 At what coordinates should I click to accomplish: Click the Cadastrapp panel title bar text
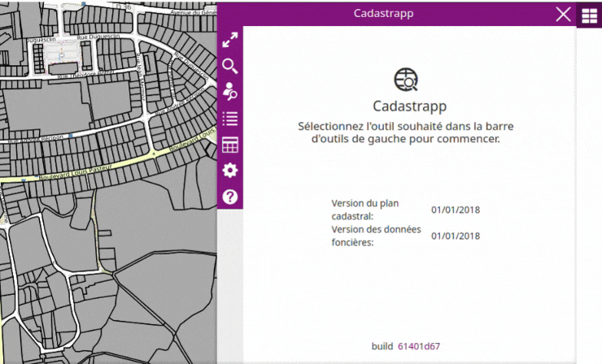383,14
